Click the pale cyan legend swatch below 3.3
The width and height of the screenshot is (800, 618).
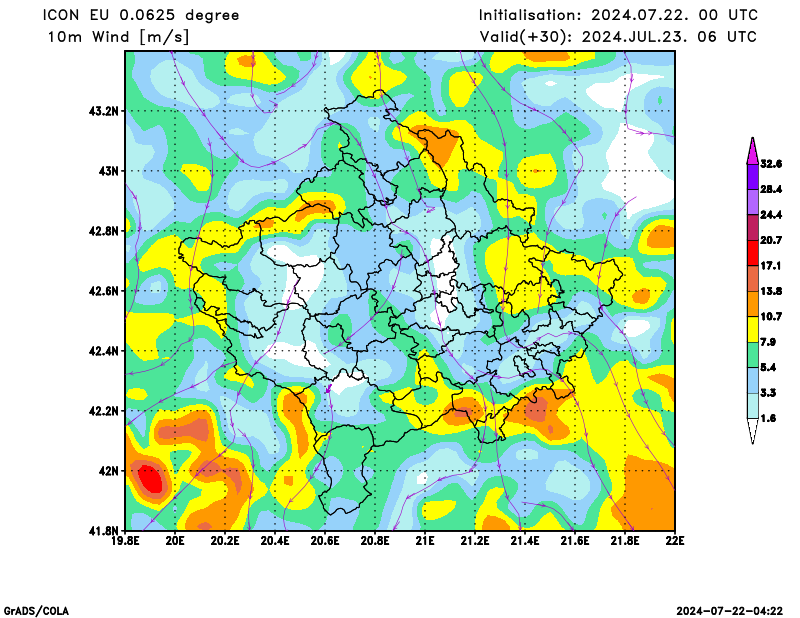[753, 406]
